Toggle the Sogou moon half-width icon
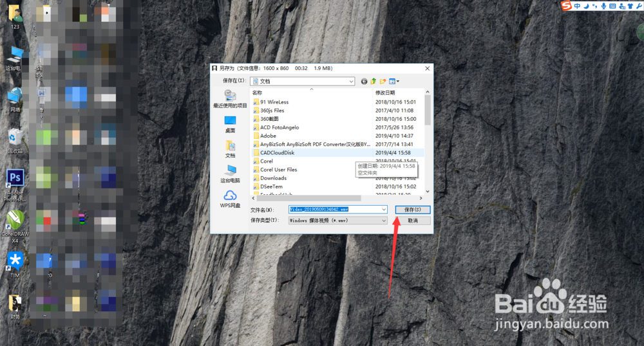This screenshot has height=346, width=644. coord(587,6)
